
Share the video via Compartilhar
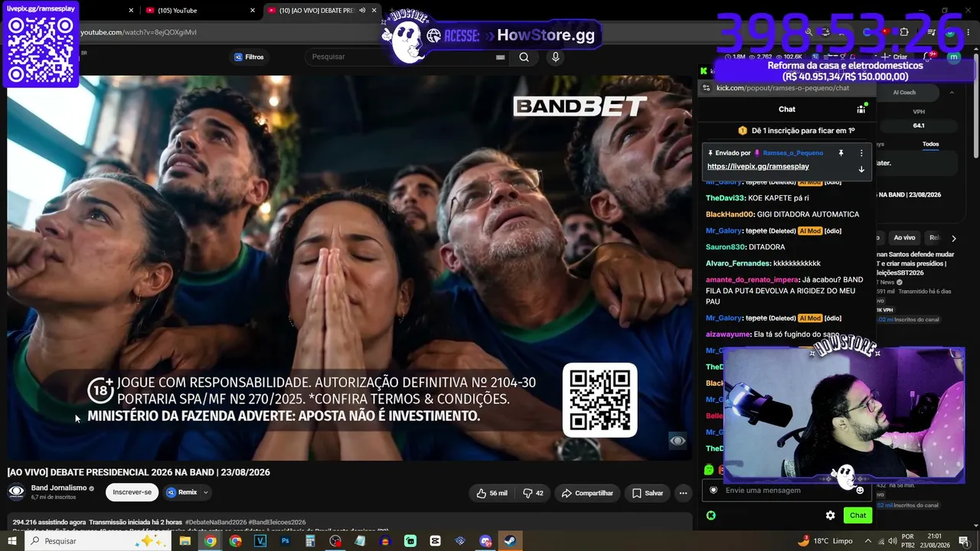(x=587, y=494)
